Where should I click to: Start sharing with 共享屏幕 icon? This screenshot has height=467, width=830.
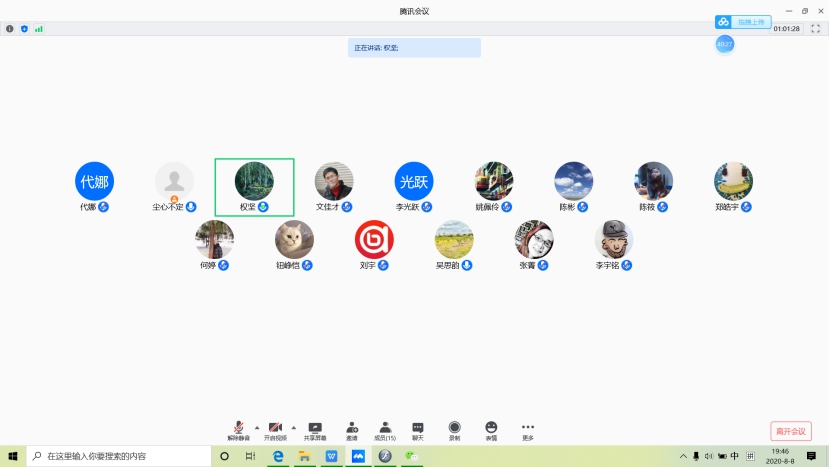[x=315, y=430]
